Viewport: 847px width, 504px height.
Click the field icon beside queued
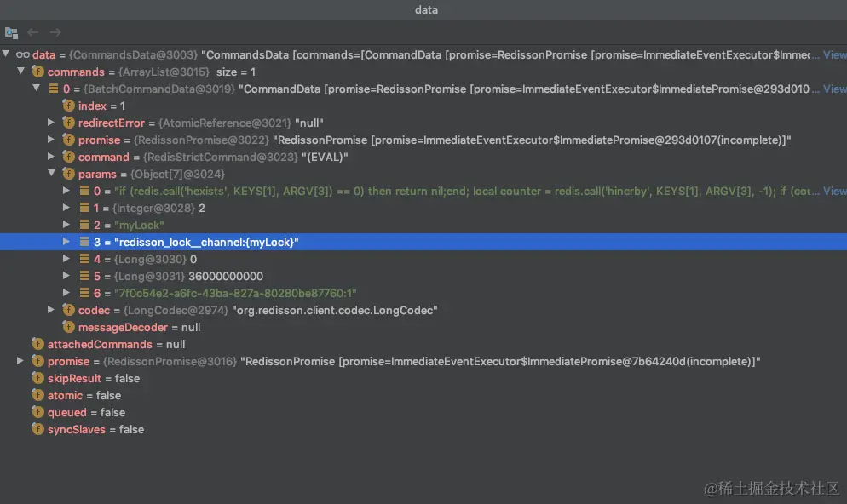[37, 412]
